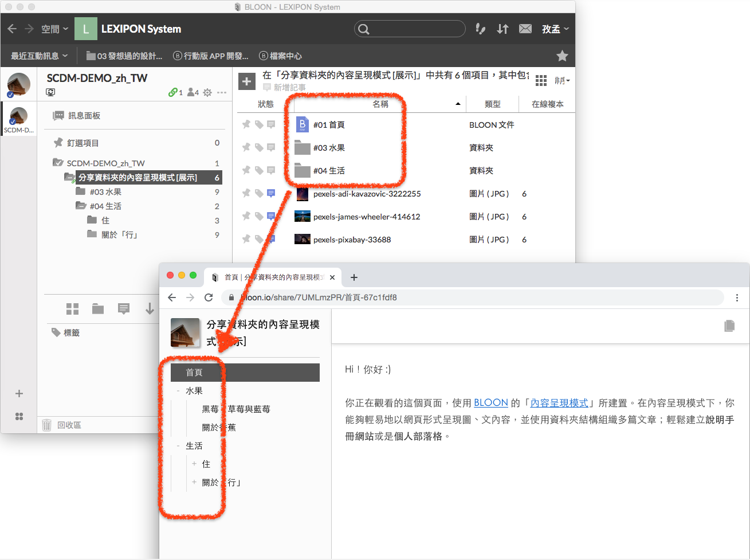Click the plus add-item button
750x560 pixels.
247,81
